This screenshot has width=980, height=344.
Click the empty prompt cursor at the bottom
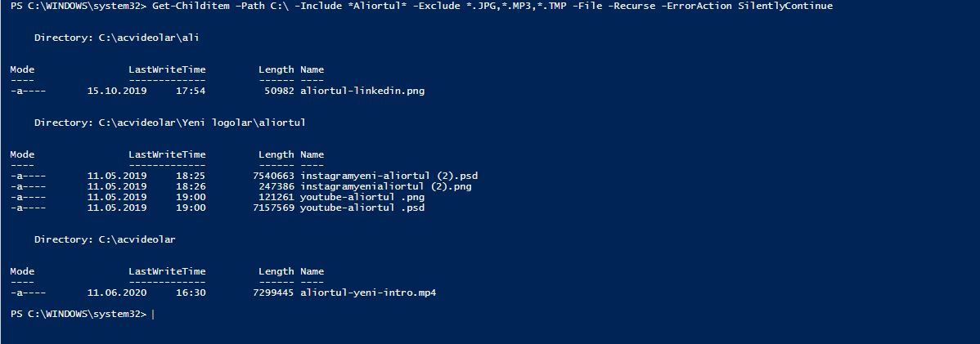point(153,314)
